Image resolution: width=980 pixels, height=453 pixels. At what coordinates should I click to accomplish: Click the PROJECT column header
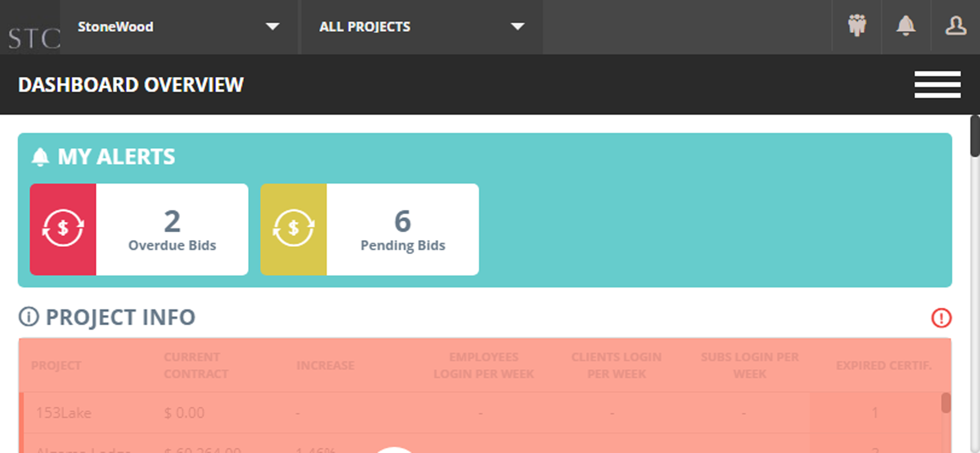click(x=56, y=365)
